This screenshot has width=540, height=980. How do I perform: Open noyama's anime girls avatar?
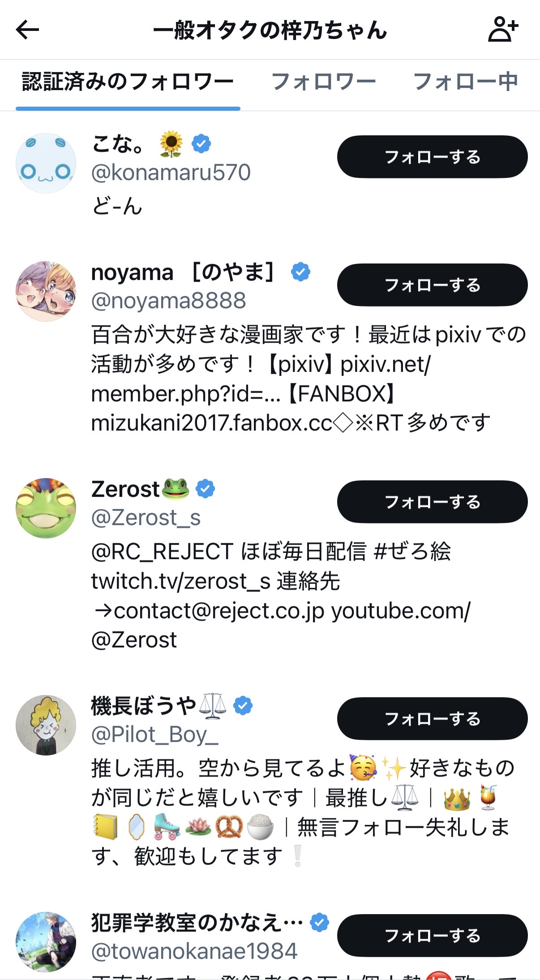(x=46, y=292)
